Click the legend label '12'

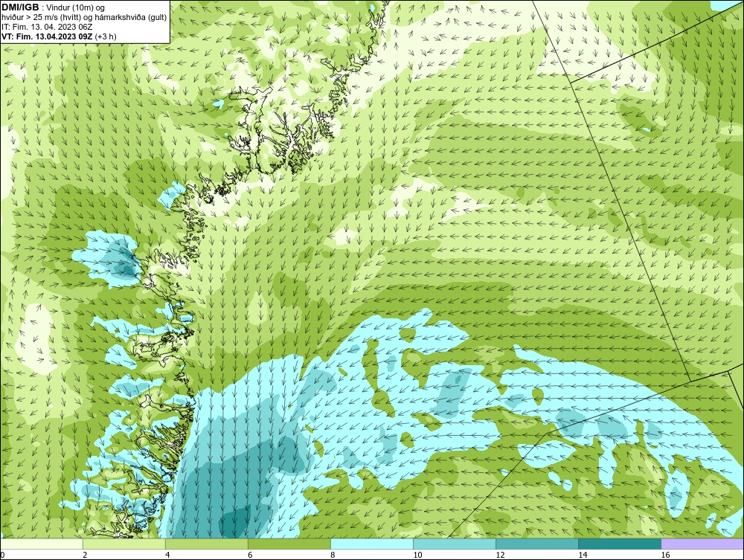pos(500,555)
